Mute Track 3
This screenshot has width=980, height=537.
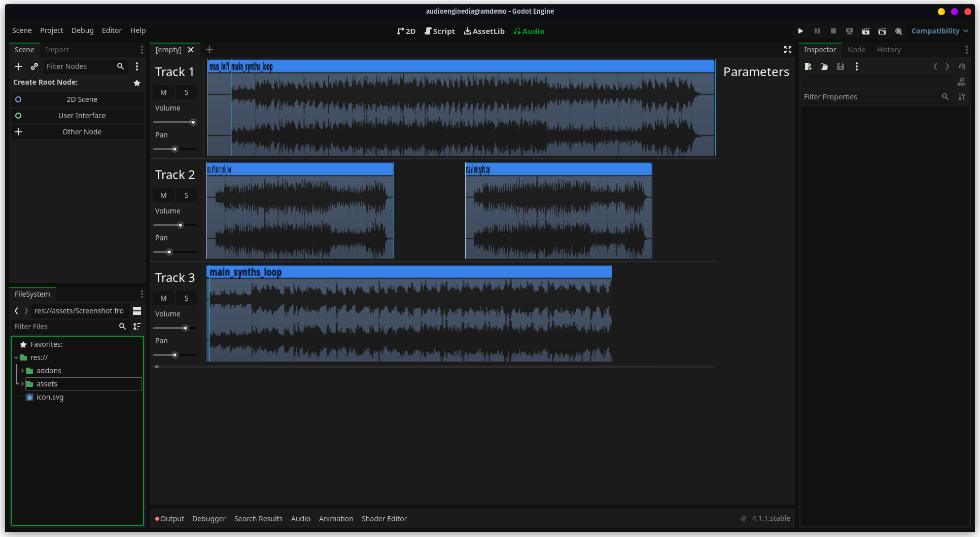tap(163, 298)
